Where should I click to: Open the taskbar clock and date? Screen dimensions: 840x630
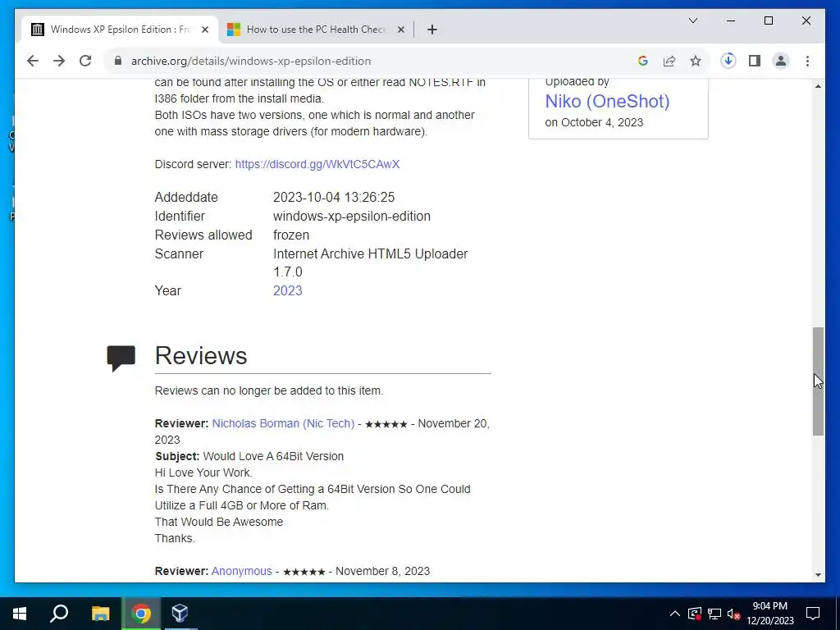[770, 614]
